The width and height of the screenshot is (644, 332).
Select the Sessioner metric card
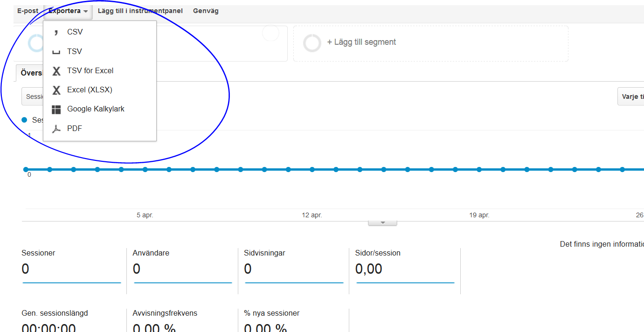click(x=71, y=271)
